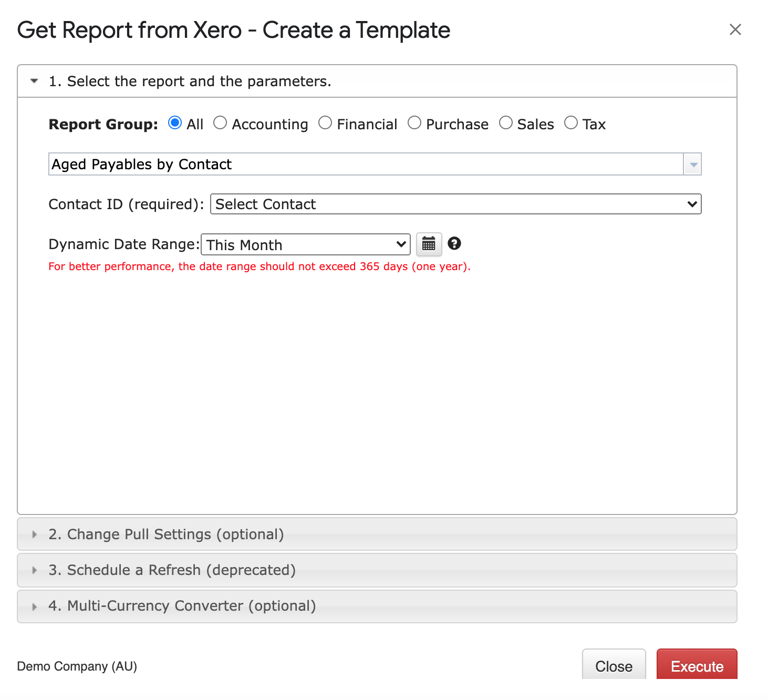The image size is (768, 700).
Task: Open the This Month date range dropdown
Action: pos(306,244)
